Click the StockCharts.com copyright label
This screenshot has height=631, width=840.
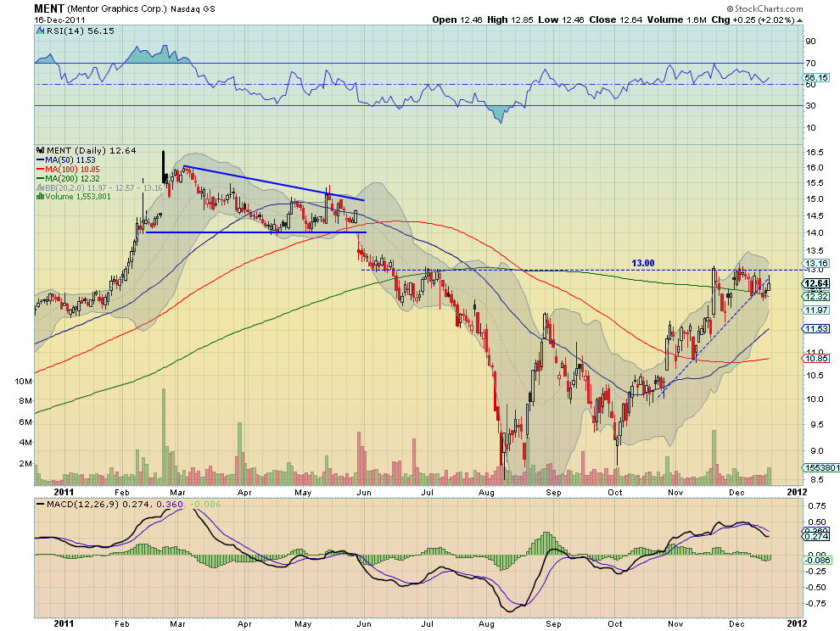pyautogui.click(x=764, y=8)
